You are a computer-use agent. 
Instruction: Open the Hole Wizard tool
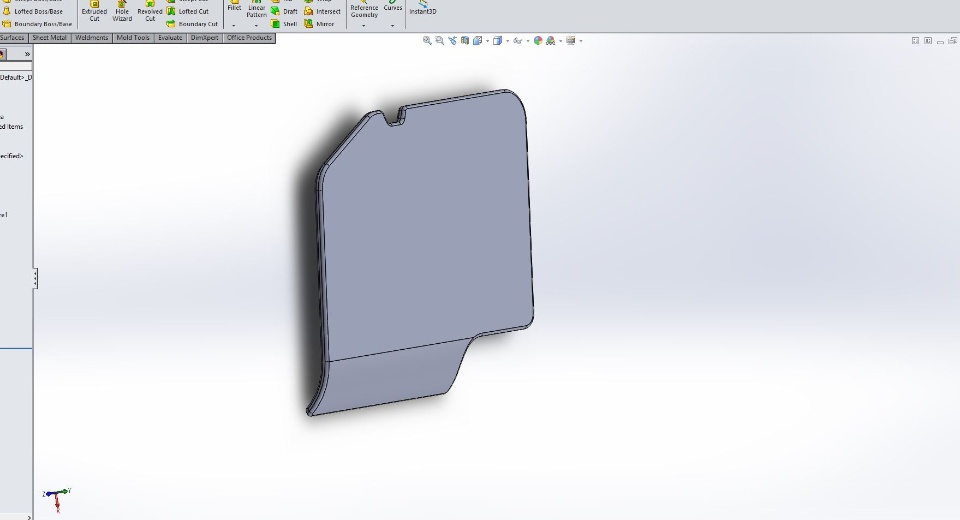(122, 11)
